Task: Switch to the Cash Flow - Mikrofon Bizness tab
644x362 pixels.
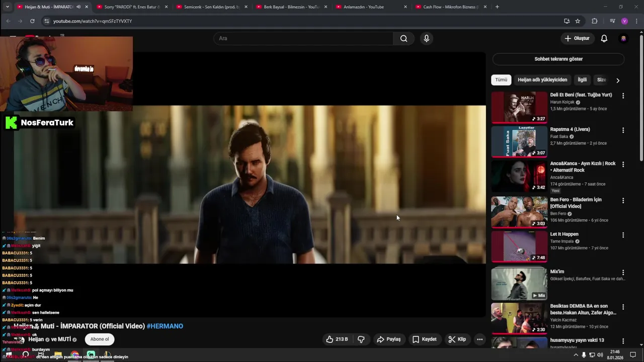Action: click(x=451, y=7)
